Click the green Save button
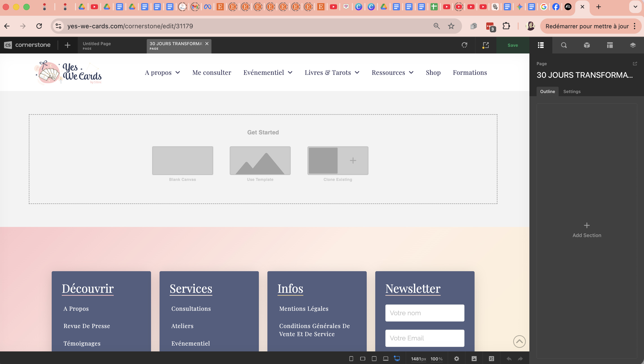This screenshot has height=364, width=644. [x=513, y=45]
